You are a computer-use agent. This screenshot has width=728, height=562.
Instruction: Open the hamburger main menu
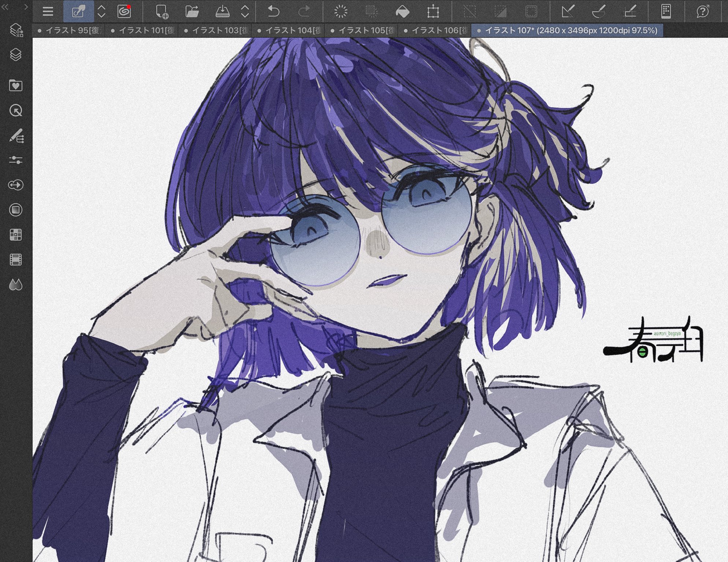(48, 11)
